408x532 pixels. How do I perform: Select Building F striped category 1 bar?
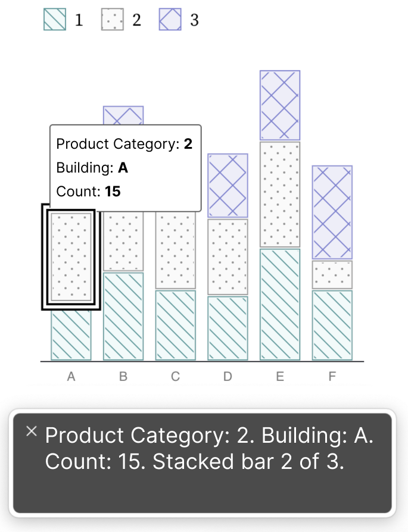(332, 326)
